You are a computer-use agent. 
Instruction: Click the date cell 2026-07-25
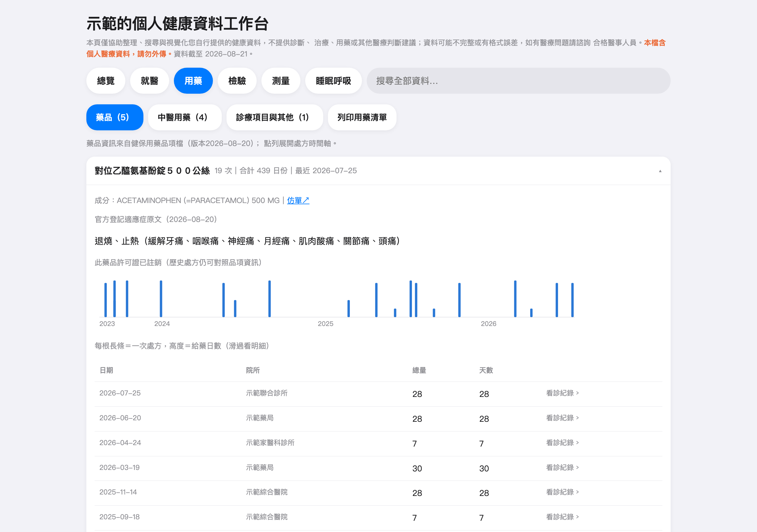[x=120, y=393]
